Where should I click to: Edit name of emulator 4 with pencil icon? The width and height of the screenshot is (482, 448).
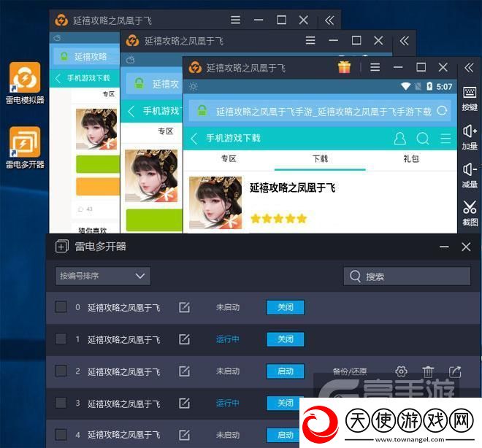[184, 435]
